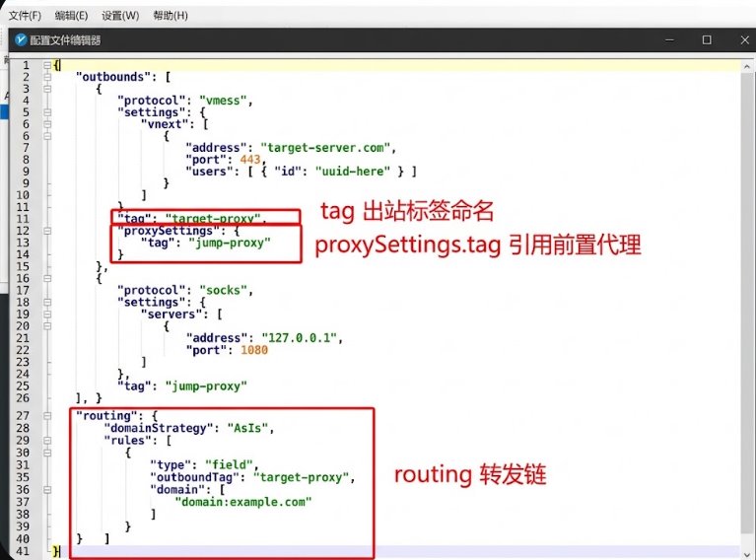Collapse the fold marker on line 16
The width and height of the screenshot is (756, 560).
[x=47, y=278]
